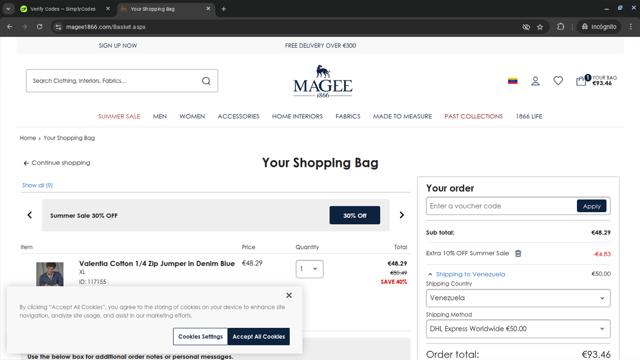Click the jumper product thumbnail

[x=50, y=274]
